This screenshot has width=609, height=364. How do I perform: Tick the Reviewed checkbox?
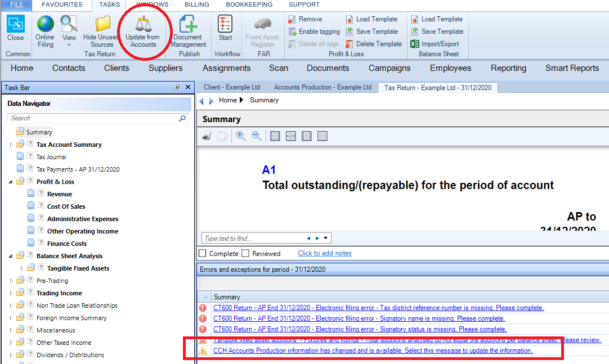[x=245, y=253]
